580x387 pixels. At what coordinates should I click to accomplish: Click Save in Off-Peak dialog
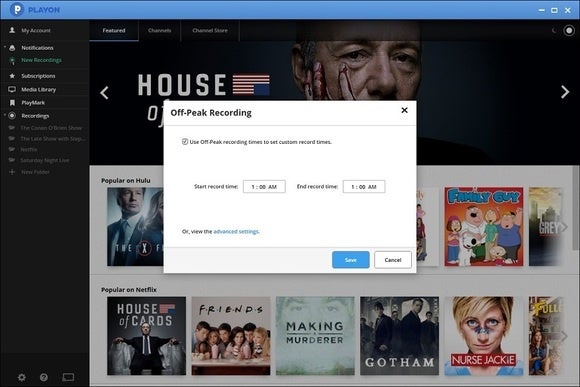point(351,260)
